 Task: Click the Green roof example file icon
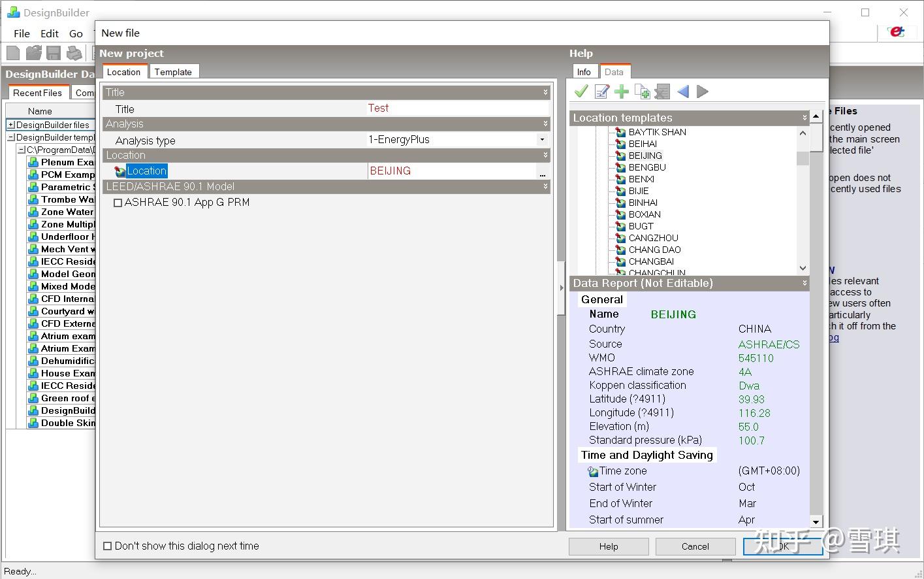(33, 398)
